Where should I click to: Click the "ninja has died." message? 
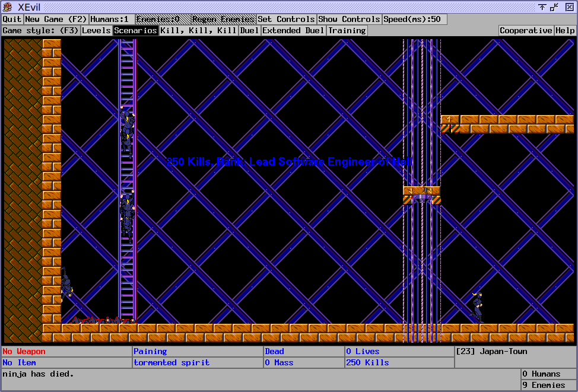(39, 374)
